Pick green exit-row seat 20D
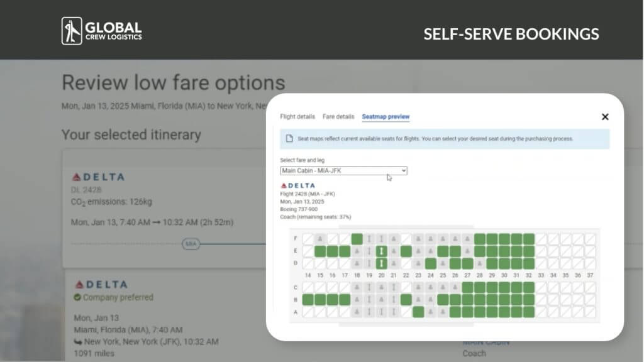The image size is (644, 362). [381, 263]
